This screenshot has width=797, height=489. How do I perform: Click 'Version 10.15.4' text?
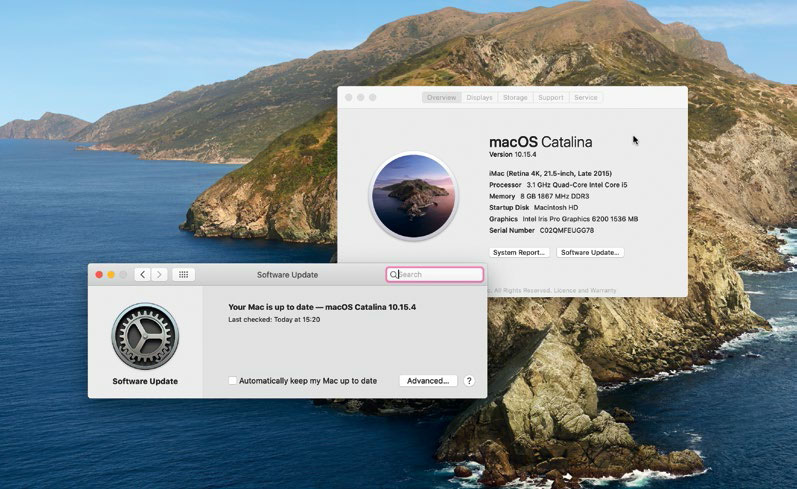pyautogui.click(x=512, y=155)
